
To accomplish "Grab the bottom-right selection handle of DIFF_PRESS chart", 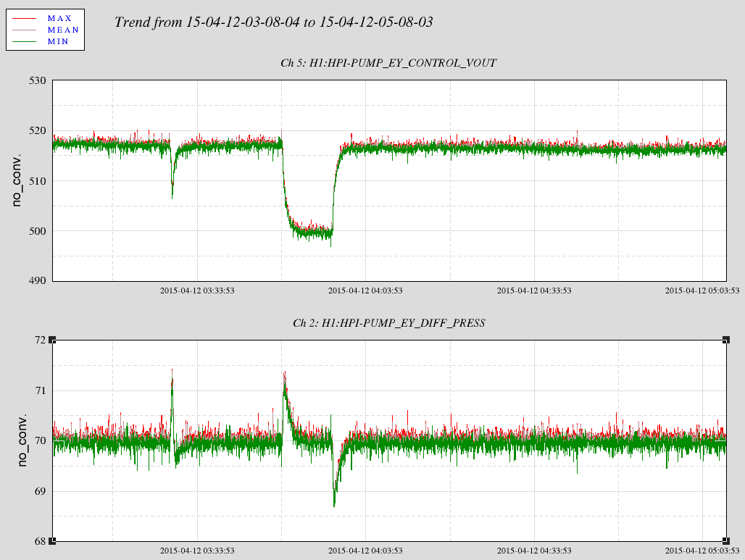I will click(x=726, y=540).
